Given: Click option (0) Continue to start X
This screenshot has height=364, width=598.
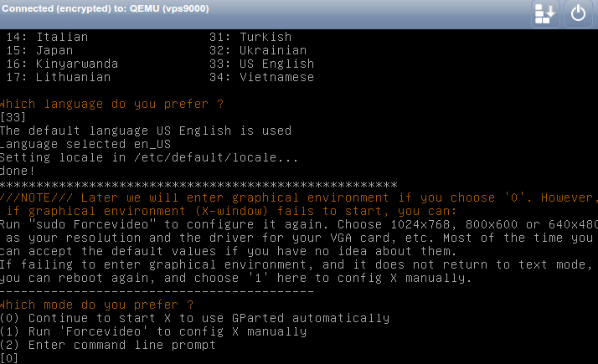Looking at the screenshot, I should (x=194, y=318).
